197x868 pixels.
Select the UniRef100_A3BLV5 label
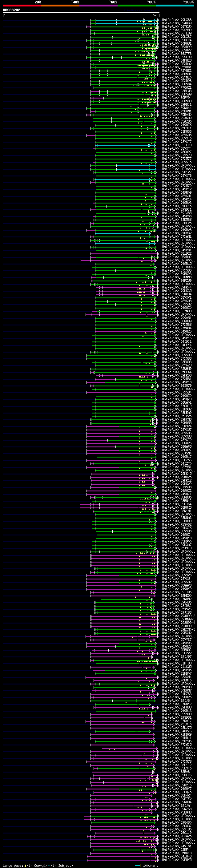177,223
